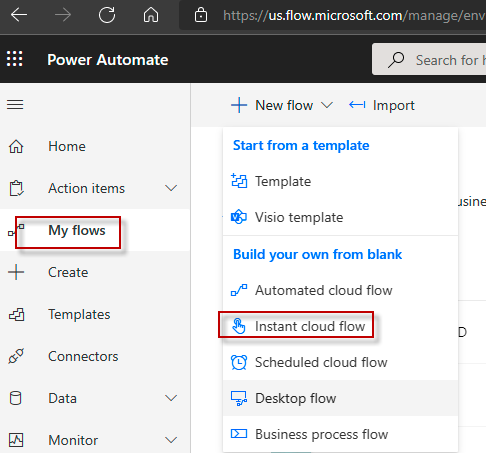The width and height of the screenshot is (486, 453).
Task: Open Data in the sidebar
Action: [95, 398]
